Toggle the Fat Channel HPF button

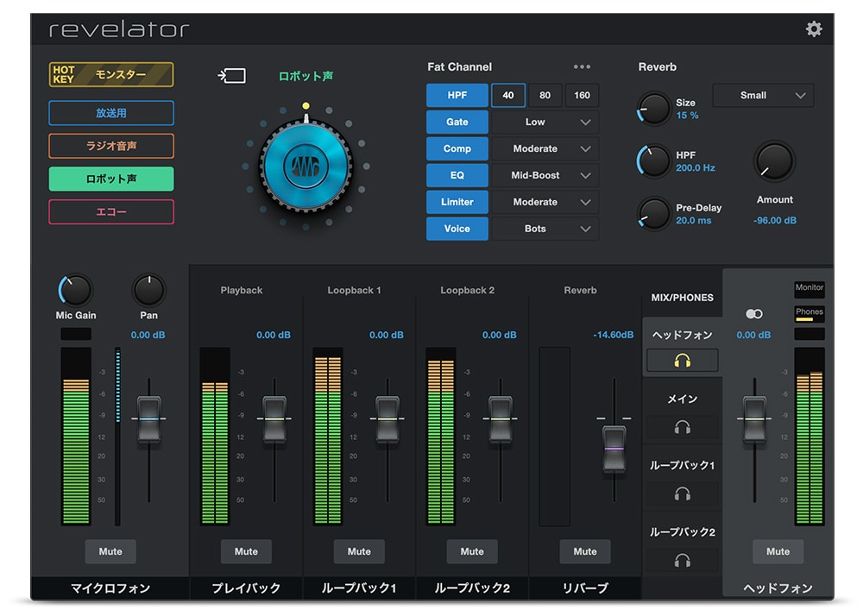(x=457, y=95)
